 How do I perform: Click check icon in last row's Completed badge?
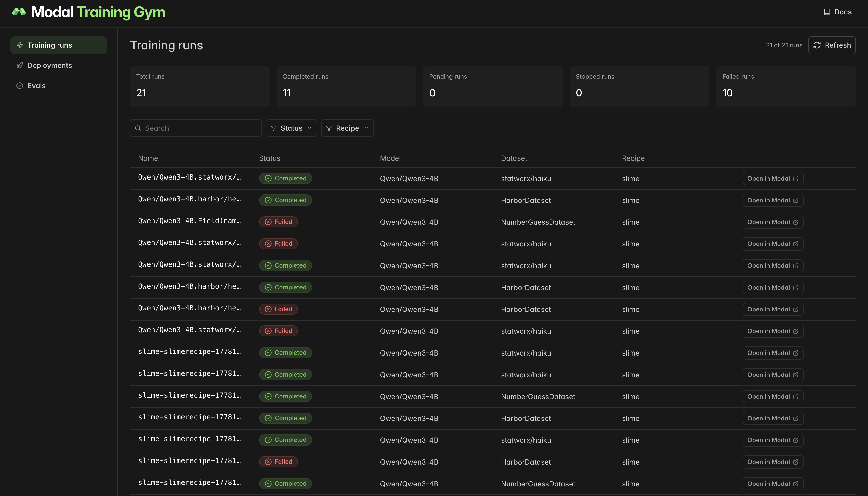(x=268, y=483)
